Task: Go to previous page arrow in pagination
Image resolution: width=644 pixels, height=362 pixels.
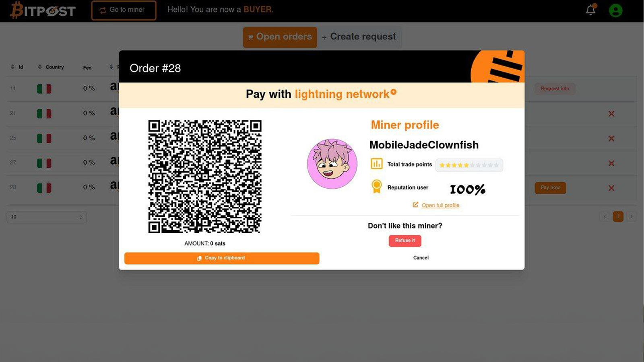Action: click(x=605, y=216)
